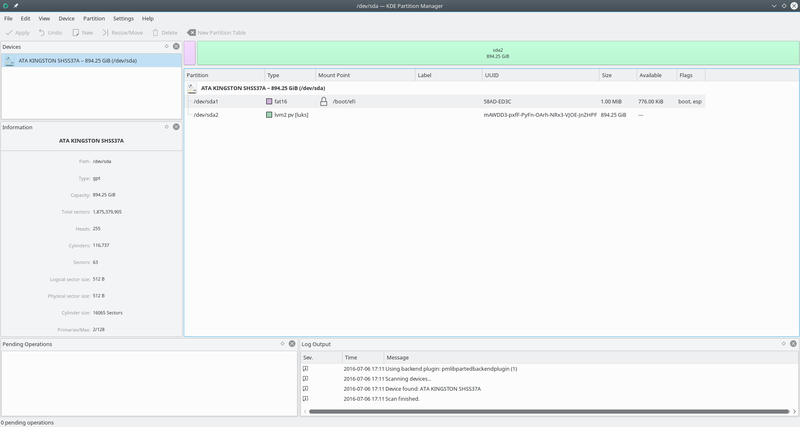
Task: Open the Device menu
Action: [x=66, y=18]
